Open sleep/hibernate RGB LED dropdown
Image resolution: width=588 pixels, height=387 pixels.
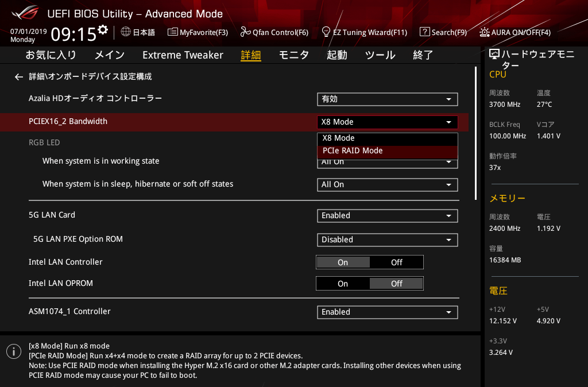click(388, 185)
